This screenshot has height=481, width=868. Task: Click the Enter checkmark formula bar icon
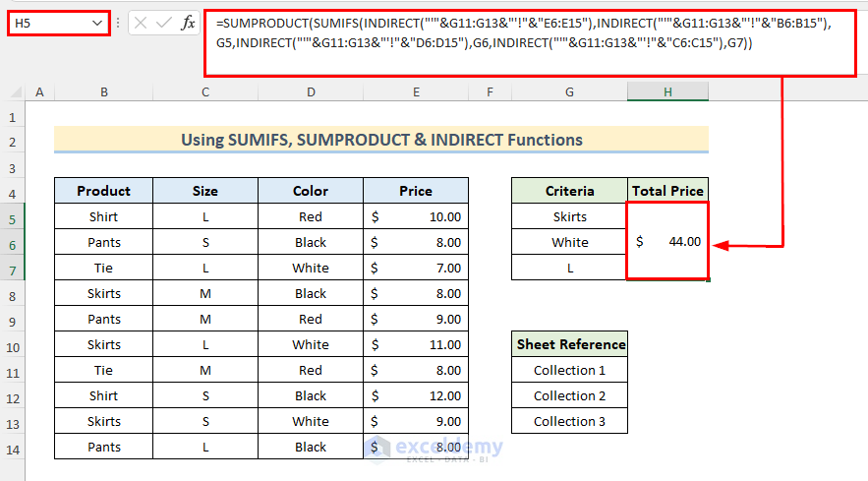(x=164, y=23)
